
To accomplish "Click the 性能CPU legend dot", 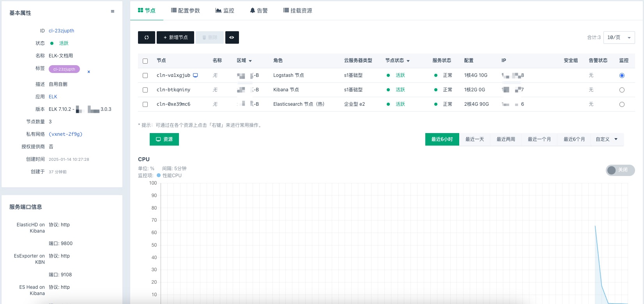I will [159, 176].
